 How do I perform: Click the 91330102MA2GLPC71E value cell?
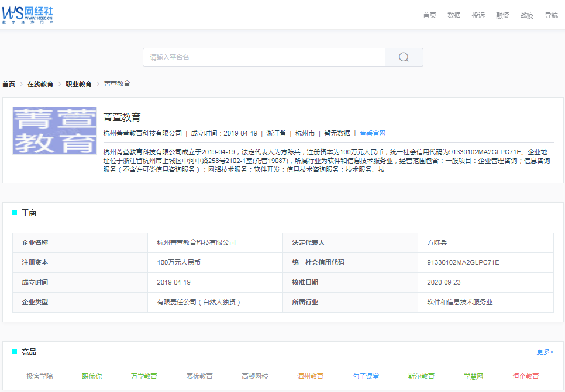coord(485,262)
